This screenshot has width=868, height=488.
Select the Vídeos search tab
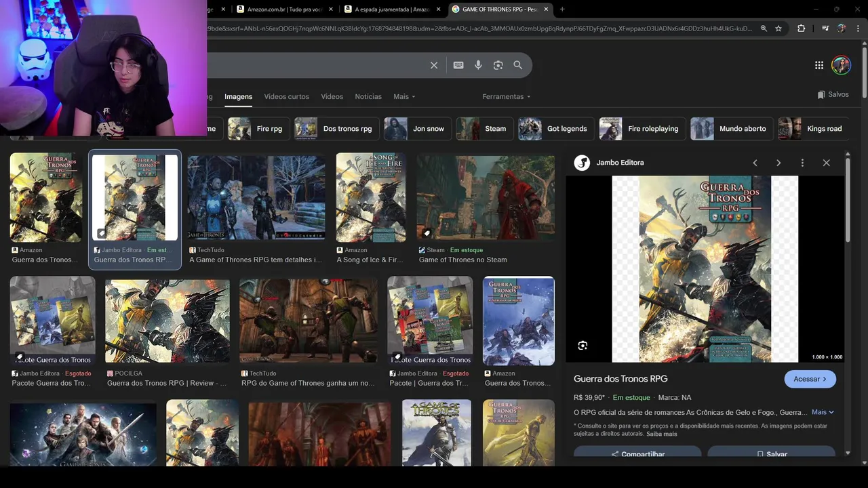pyautogui.click(x=332, y=96)
